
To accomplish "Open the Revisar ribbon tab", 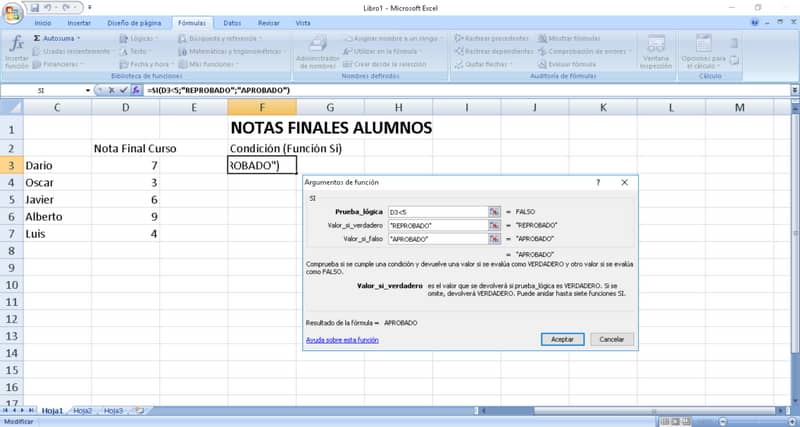I will point(268,23).
